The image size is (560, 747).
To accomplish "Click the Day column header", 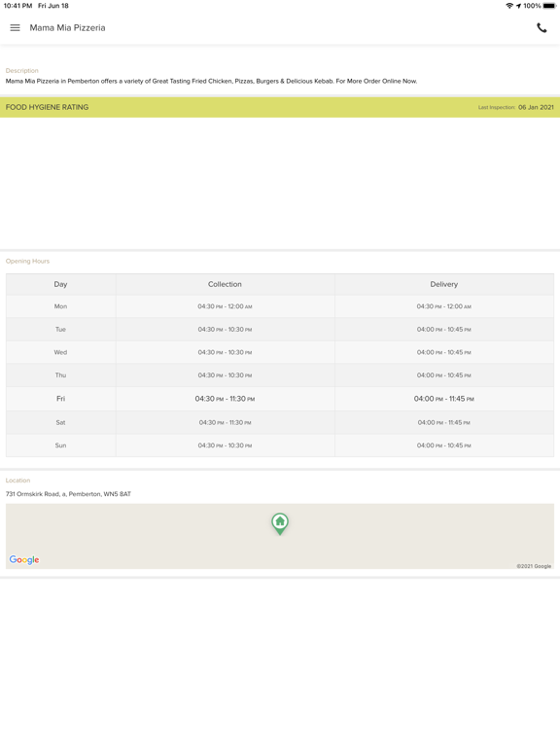I will [60, 284].
